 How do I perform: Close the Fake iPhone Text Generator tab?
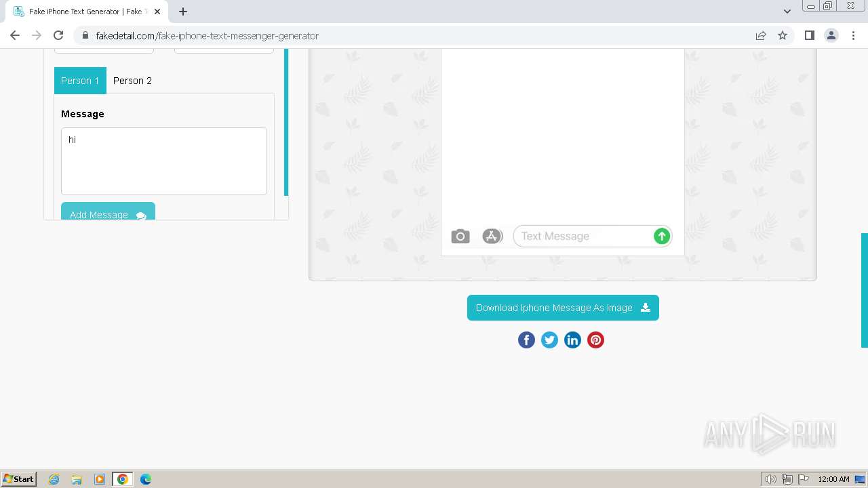(157, 12)
